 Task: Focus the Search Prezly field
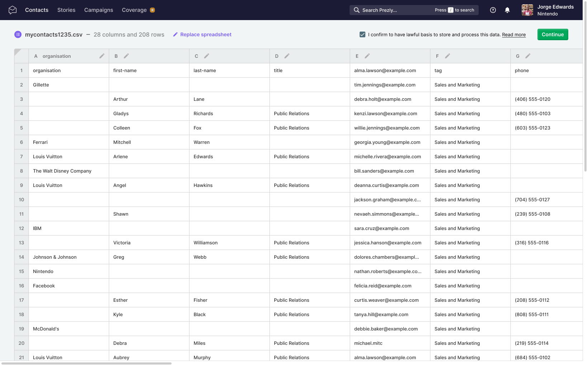coord(414,10)
